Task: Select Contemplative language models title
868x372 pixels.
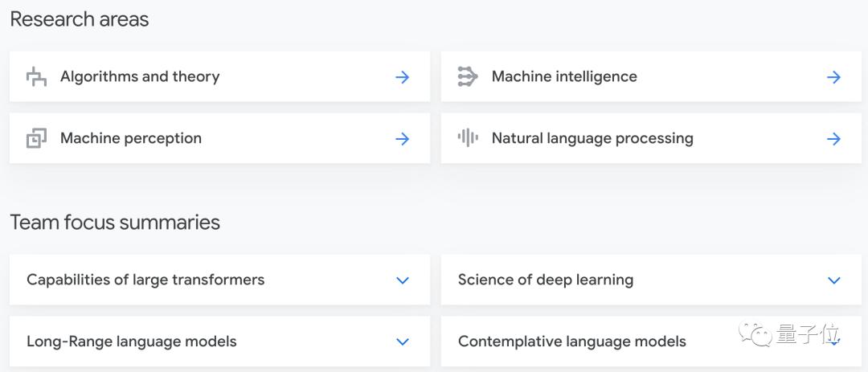Action: (572, 341)
